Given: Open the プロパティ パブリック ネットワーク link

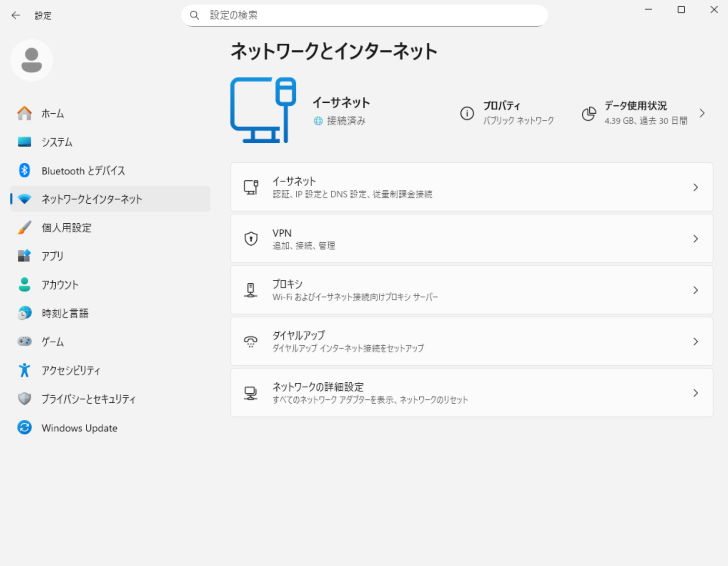Looking at the screenshot, I should [x=518, y=113].
